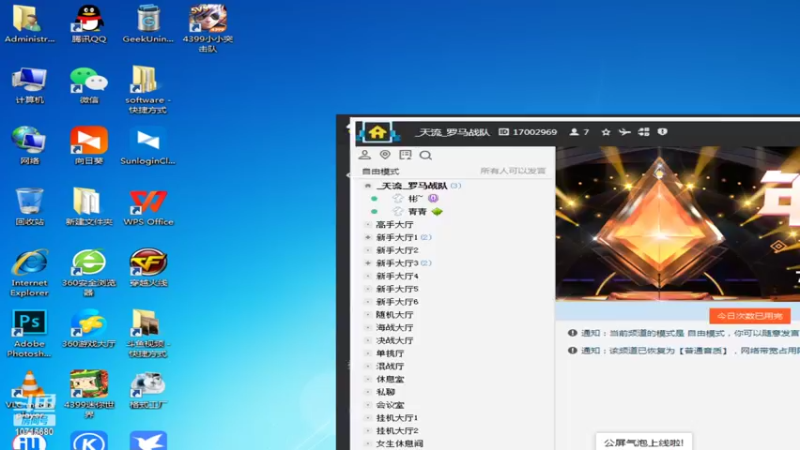The image size is (800, 450).
Task: Expand the 新手大厅2 channel node
Action: pos(368,250)
